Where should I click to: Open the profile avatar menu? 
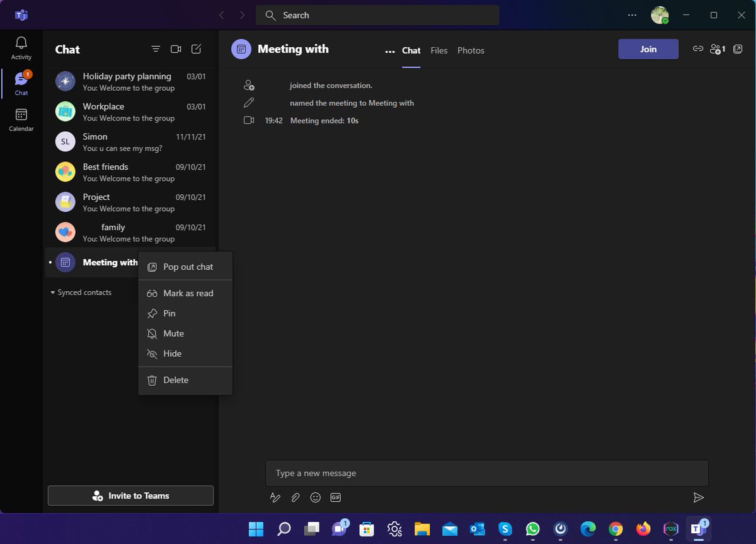(660, 15)
